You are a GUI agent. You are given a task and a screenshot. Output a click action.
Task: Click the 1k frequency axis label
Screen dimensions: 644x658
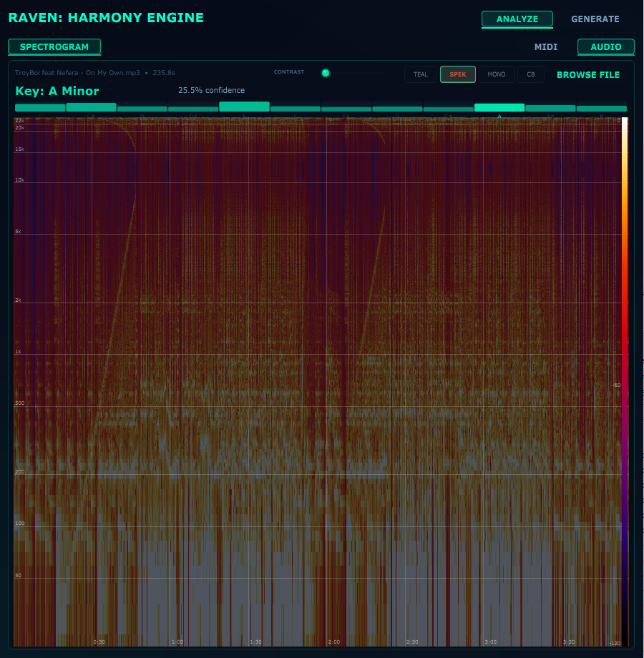(17, 351)
